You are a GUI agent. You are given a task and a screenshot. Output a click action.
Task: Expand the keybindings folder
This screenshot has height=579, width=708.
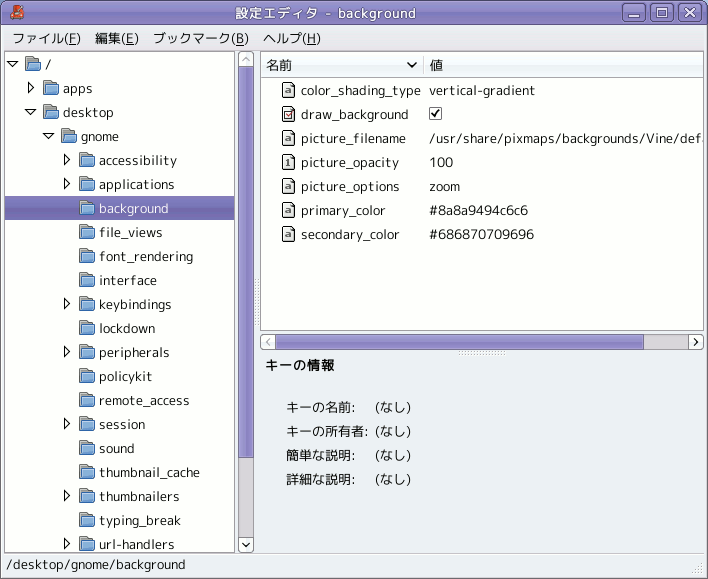coord(67,304)
